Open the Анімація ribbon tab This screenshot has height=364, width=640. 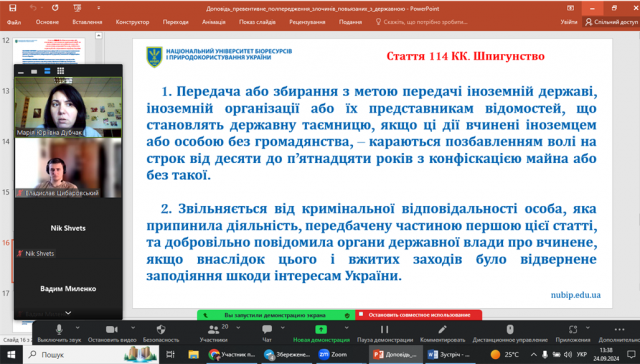pyautogui.click(x=213, y=22)
